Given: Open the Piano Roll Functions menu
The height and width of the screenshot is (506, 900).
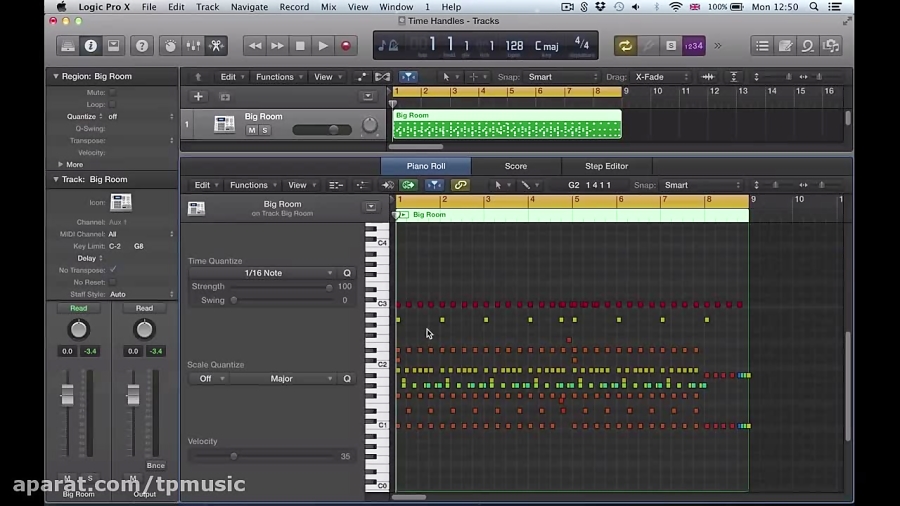Looking at the screenshot, I should (253, 185).
